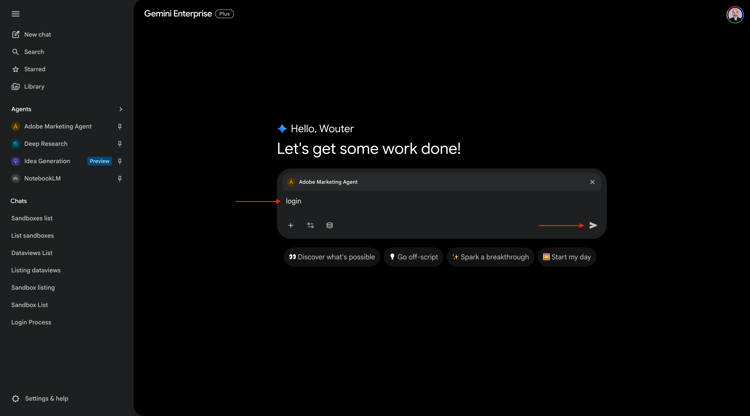Open the user account avatar
The height and width of the screenshot is (416, 750).
pos(735,14)
